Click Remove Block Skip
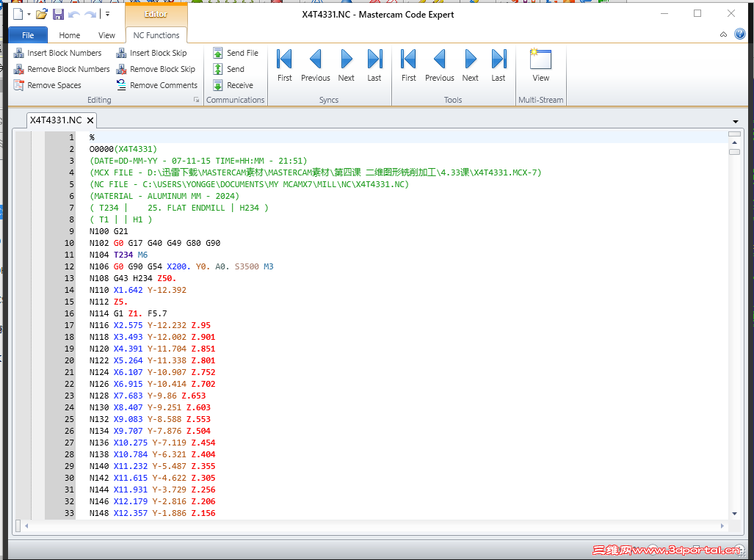 [x=156, y=69]
